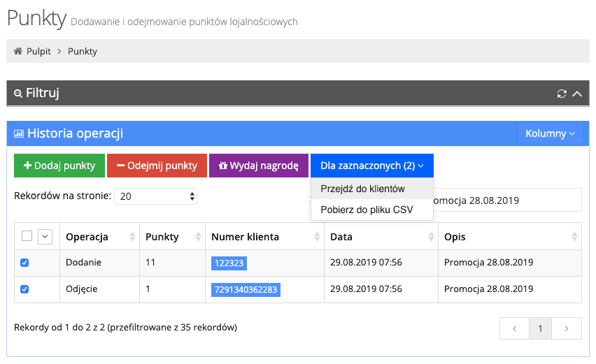Click the points value 11
Image resolution: width=596 pixels, height=364 pixels.
pos(150,262)
